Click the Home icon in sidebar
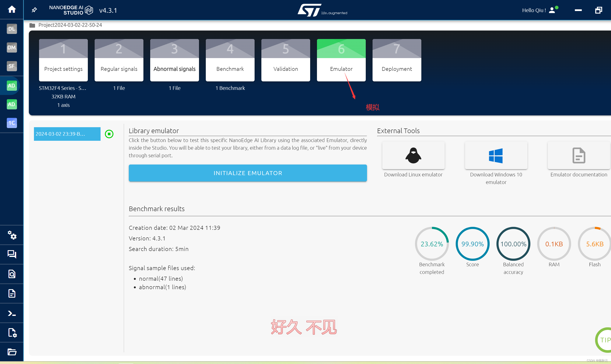611x364 pixels. [x=12, y=10]
